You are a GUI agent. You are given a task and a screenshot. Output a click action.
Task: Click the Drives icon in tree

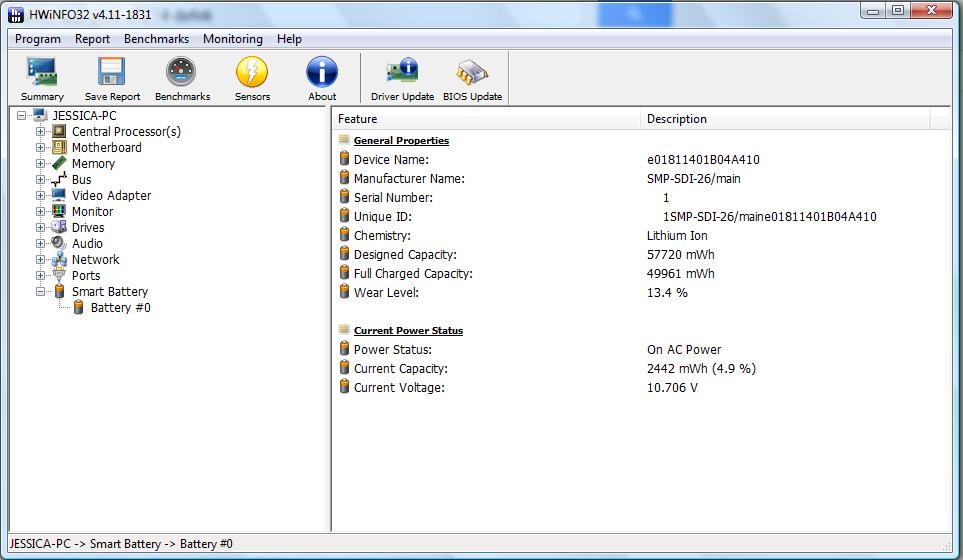click(59, 227)
